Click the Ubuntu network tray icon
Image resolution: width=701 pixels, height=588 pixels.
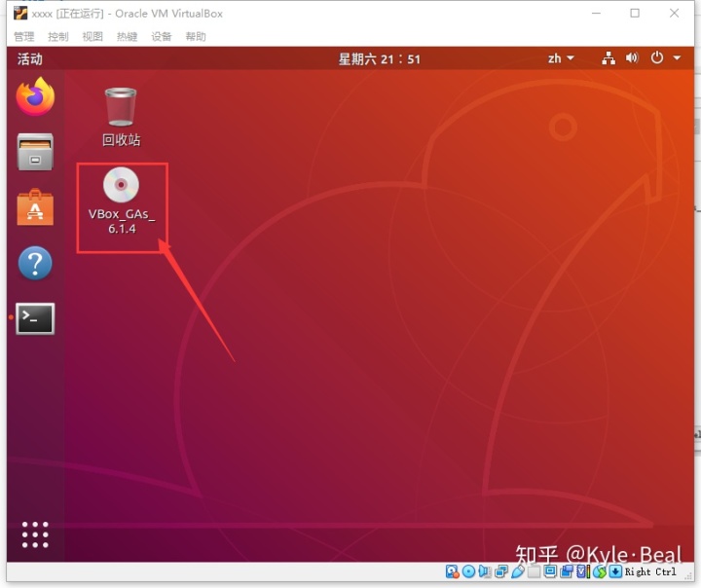pyautogui.click(x=608, y=58)
